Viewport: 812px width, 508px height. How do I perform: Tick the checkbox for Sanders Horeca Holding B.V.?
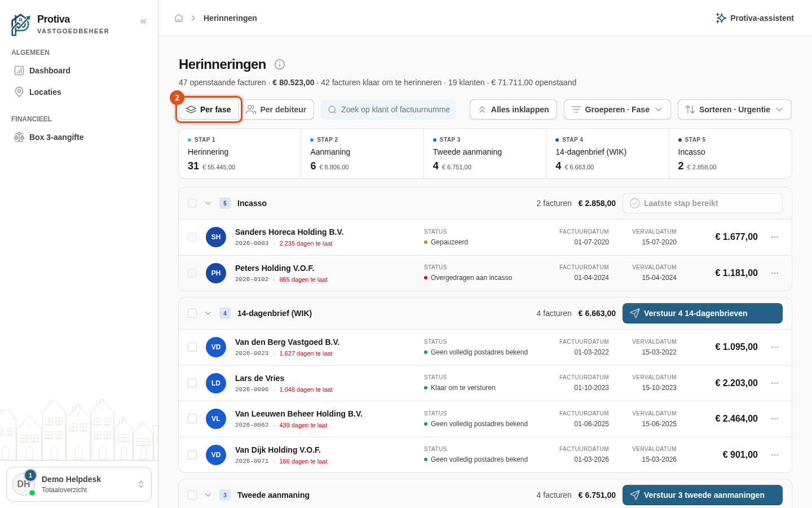pyautogui.click(x=192, y=237)
